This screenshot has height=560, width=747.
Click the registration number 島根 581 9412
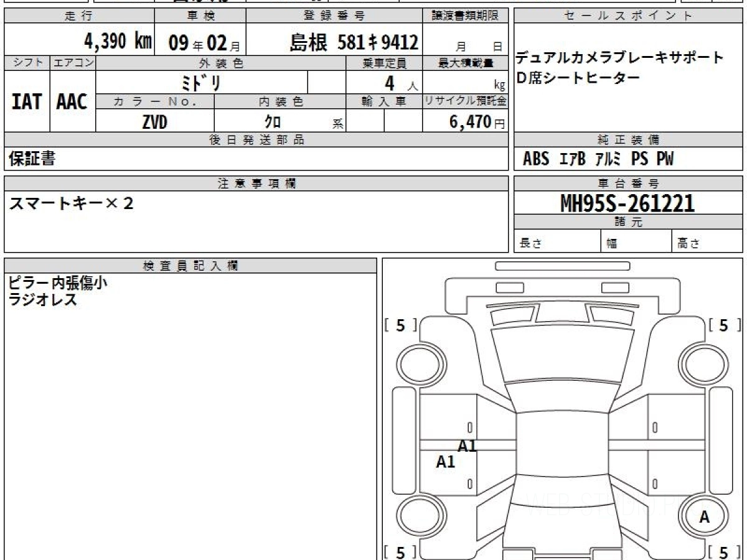pos(354,42)
